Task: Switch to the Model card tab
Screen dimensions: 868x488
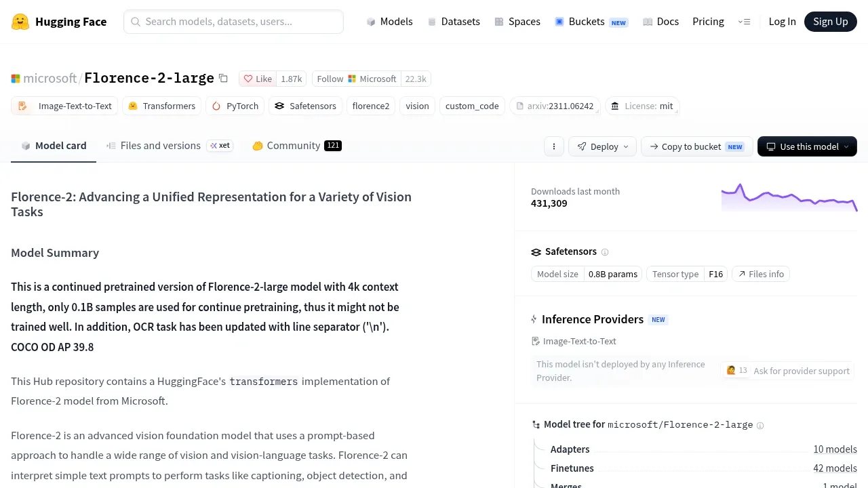Action: click(54, 146)
